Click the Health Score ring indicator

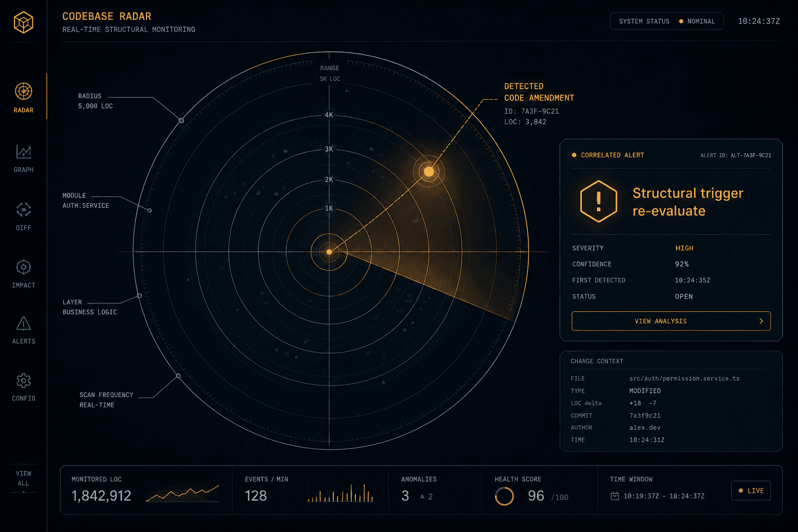point(504,496)
